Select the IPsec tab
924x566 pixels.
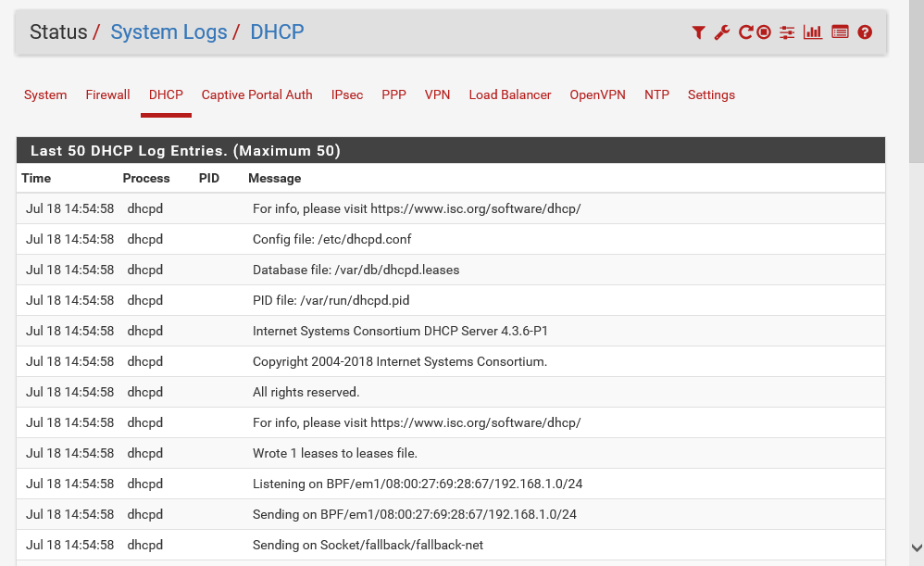pyautogui.click(x=347, y=94)
